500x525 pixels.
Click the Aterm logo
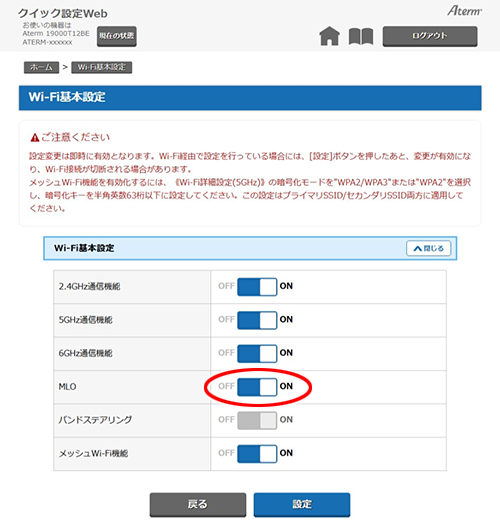pos(464,10)
